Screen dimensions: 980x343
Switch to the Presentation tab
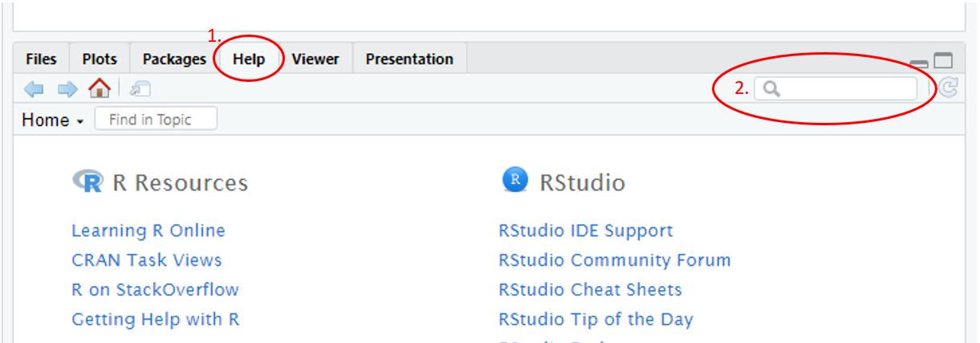pos(409,59)
